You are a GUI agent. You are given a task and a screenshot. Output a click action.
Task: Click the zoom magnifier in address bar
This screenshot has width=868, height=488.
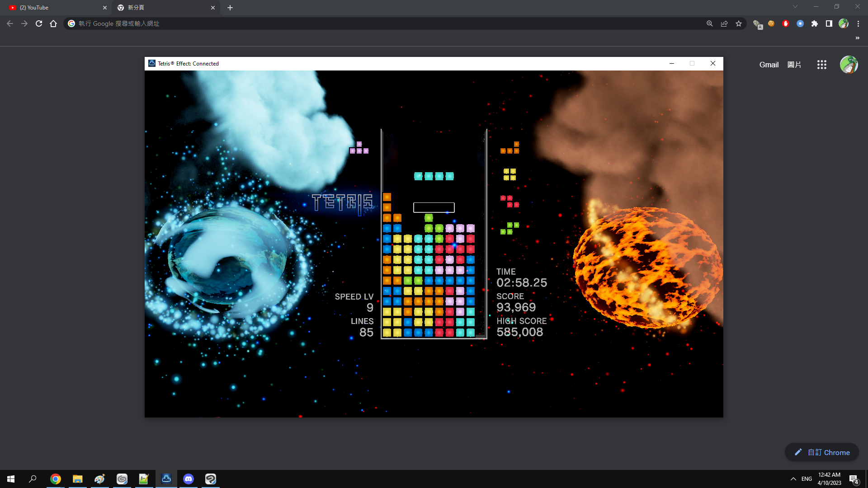pyautogui.click(x=710, y=23)
